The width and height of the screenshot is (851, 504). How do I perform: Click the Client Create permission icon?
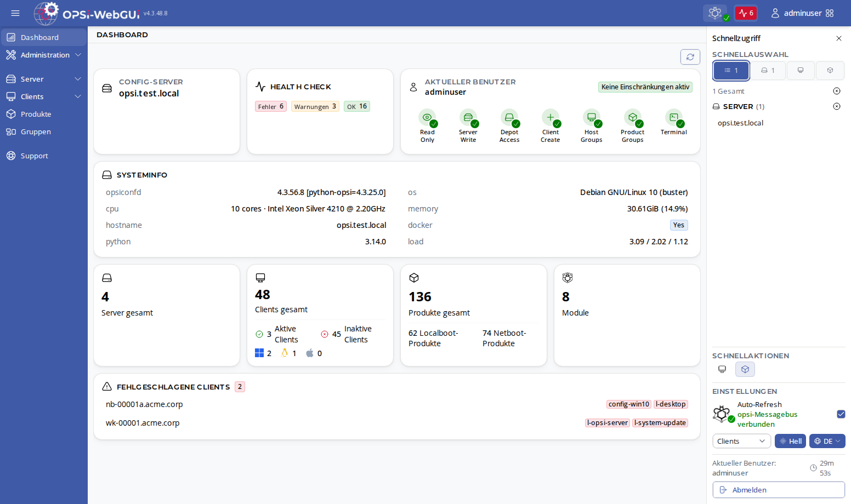(551, 118)
